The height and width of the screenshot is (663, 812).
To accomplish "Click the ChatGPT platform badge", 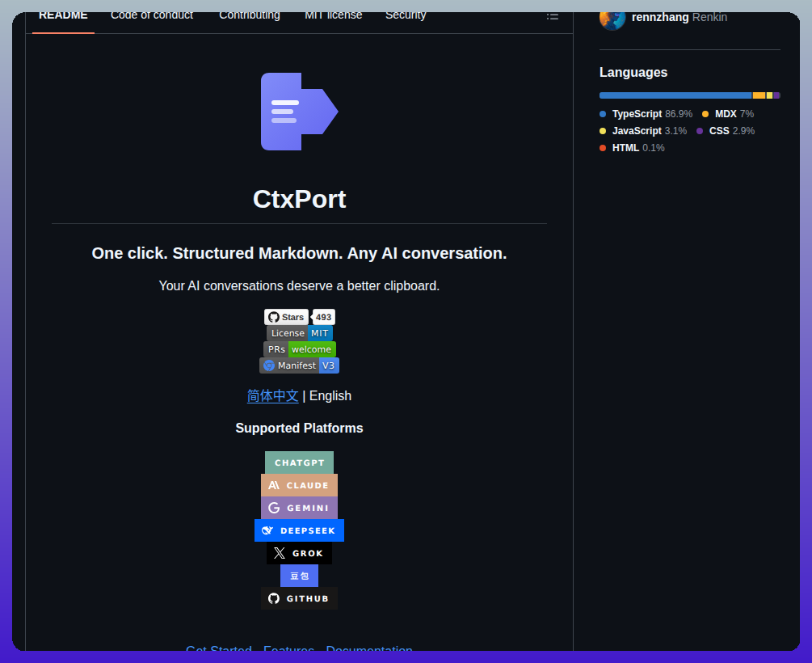I will 299,462.
